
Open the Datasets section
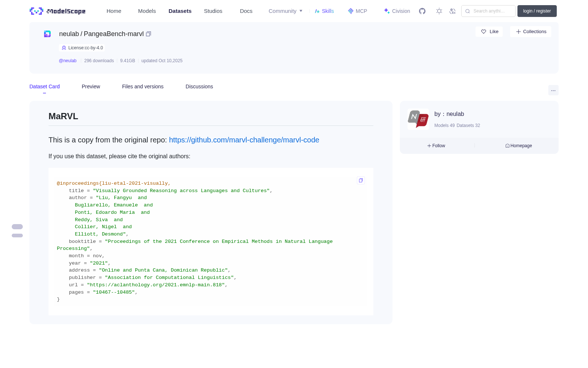180,11
